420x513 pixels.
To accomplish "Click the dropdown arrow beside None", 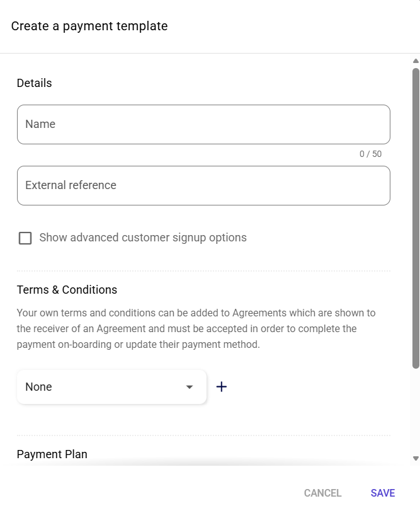I will (x=190, y=387).
